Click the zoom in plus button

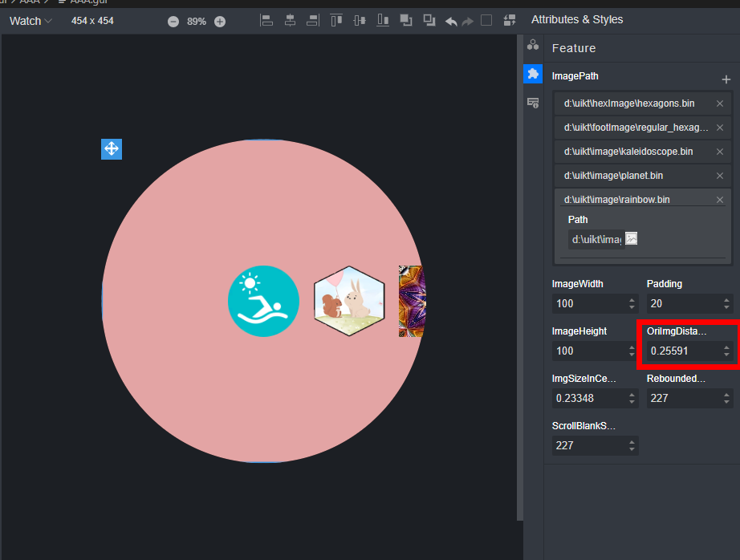point(220,21)
